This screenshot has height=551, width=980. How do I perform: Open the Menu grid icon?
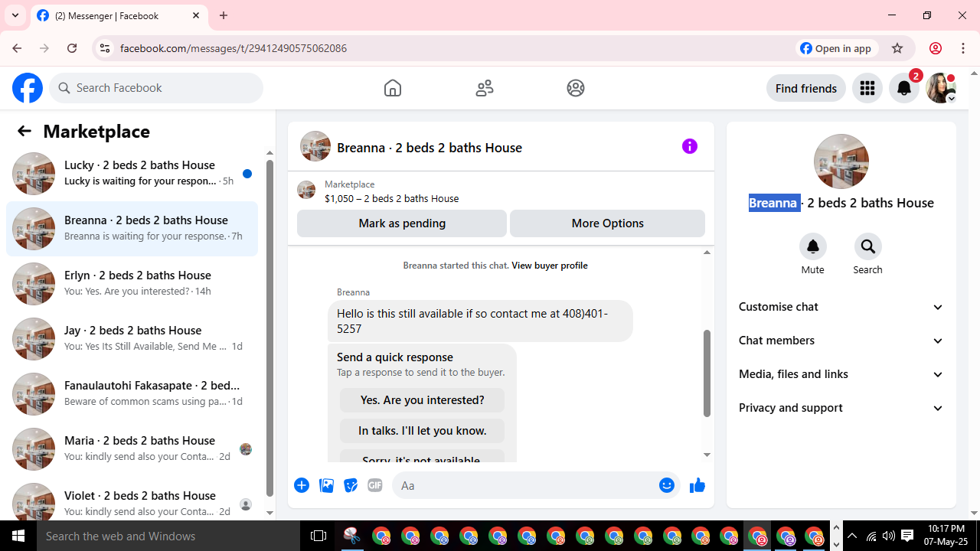pyautogui.click(x=867, y=88)
